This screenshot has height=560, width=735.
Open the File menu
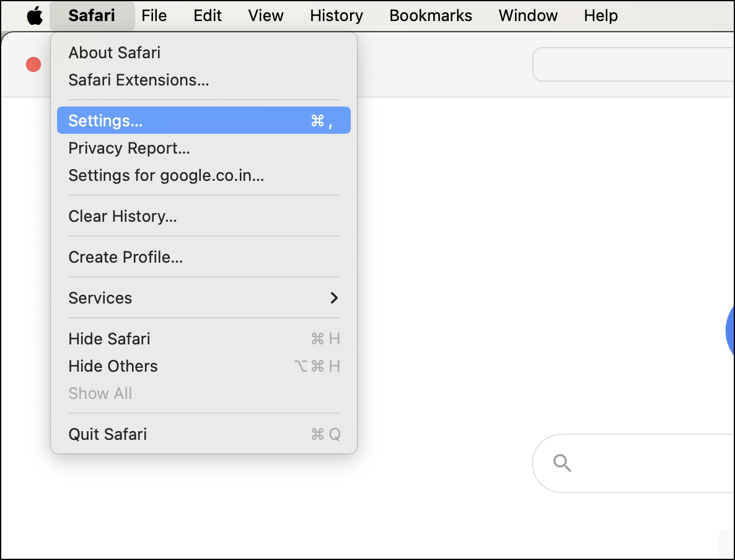tap(154, 15)
